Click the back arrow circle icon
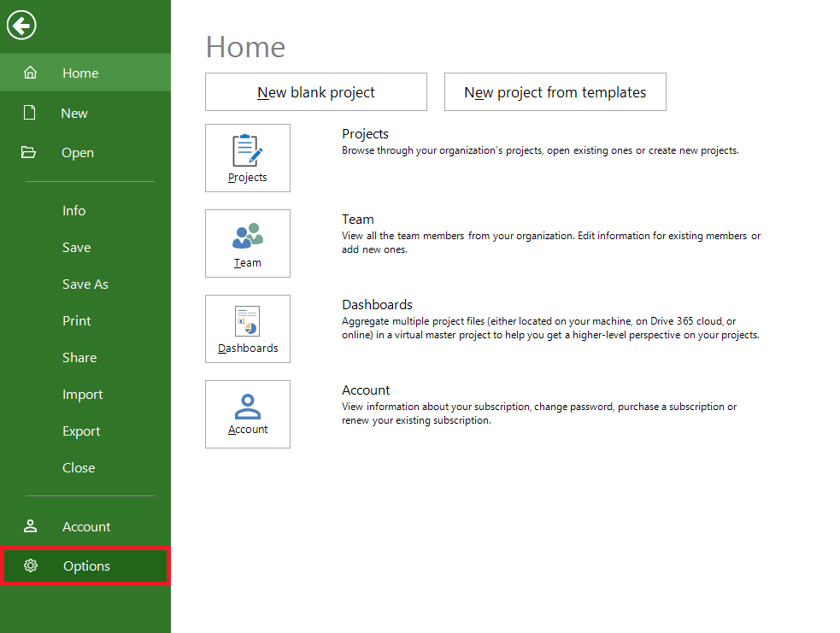This screenshot has width=840, height=633. pos(21,25)
